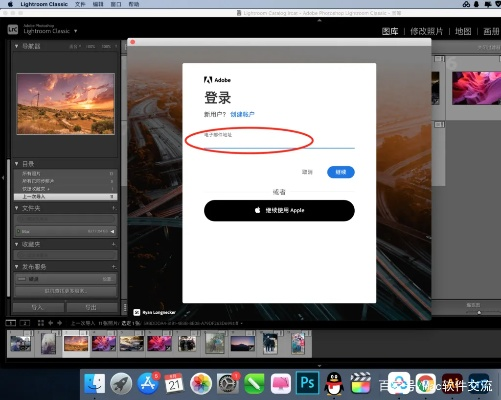The width and height of the screenshot is (501, 400).
Task: Adjust the thumbnail size slider
Action: pos(479,312)
